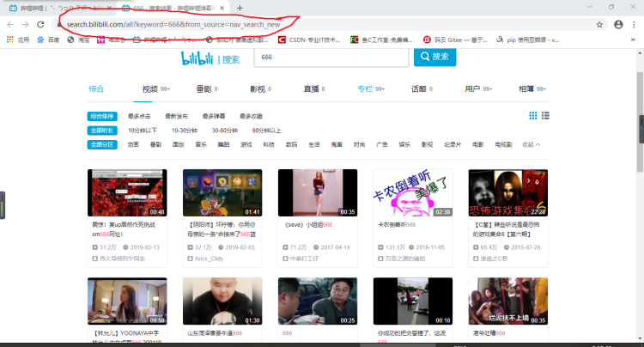644x347 pixels.
Task: Reload the page with refresh icon
Action: pos(40,25)
